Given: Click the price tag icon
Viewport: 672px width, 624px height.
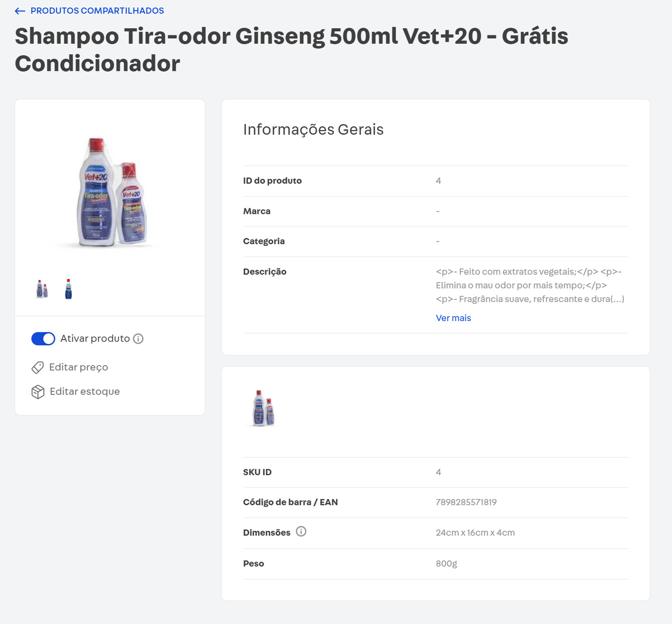Looking at the screenshot, I should coord(38,367).
